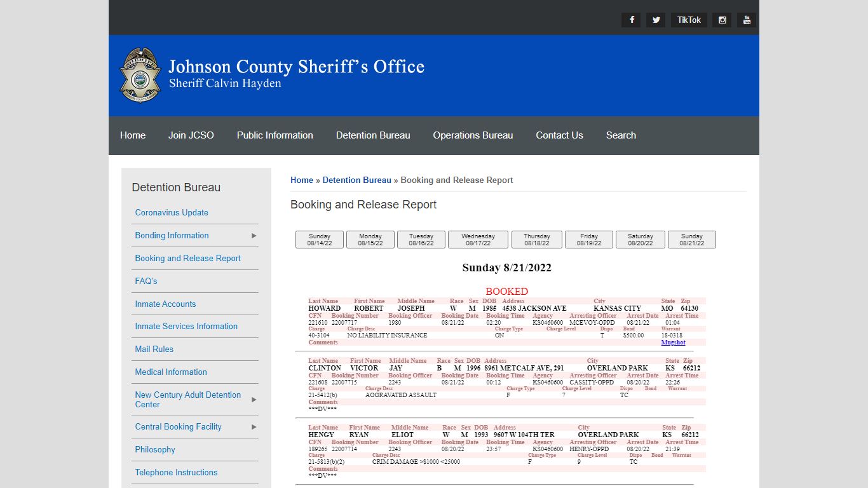The height and width of the screenshot is (488, 868).
Task: Open the Facebook social icon
Action: click(631, 20)
